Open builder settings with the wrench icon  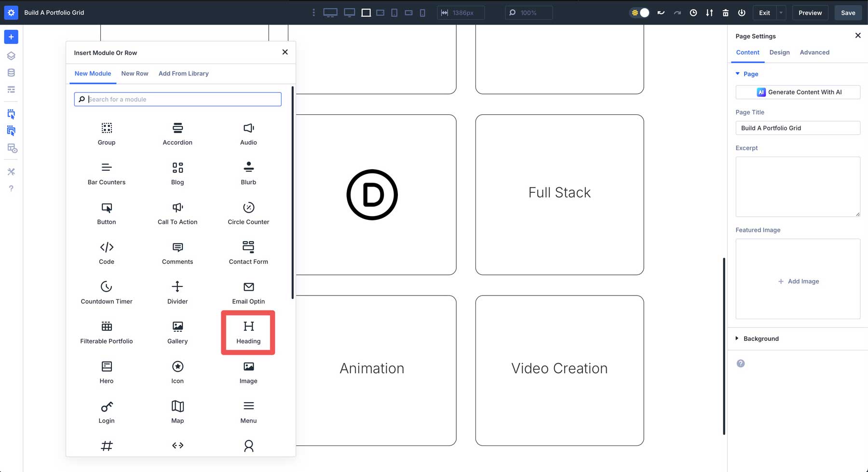point(11,171)
